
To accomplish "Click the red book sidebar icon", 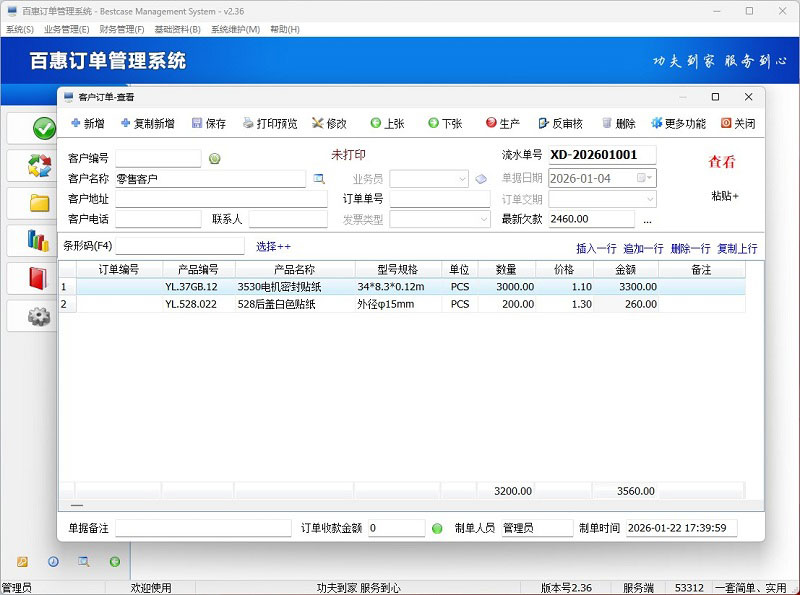I will click(38, 278).
